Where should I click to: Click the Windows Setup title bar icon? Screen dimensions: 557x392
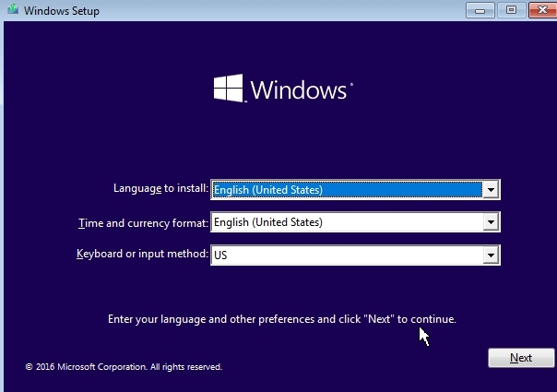(x=13, y=9)
